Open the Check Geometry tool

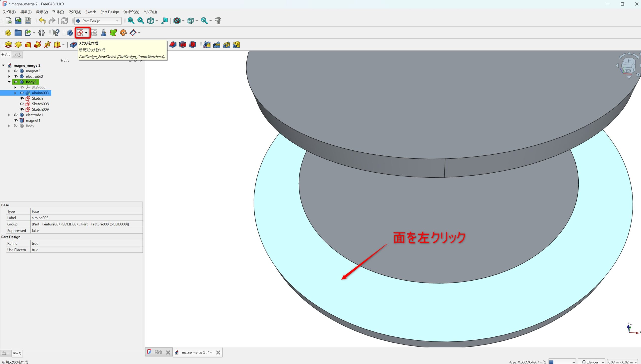[x=94, y=33]
